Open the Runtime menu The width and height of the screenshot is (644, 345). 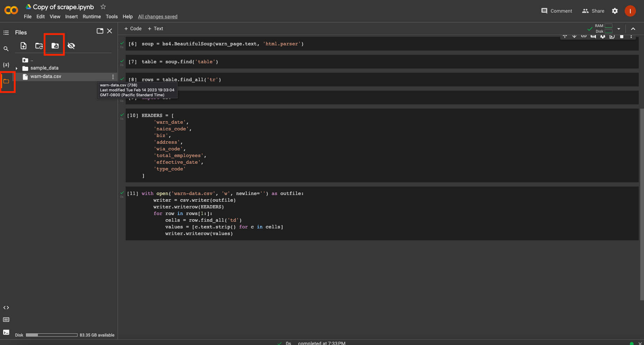point(92,17)
